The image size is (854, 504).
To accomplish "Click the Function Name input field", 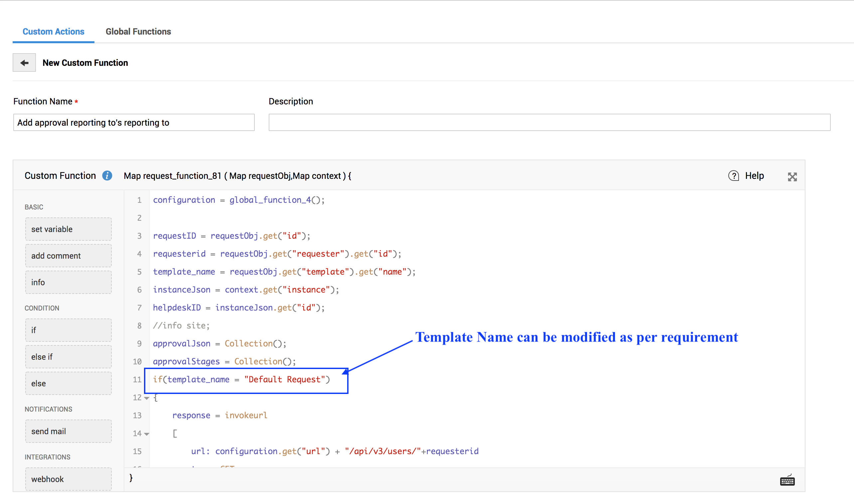I will click(x=134, y=123).
